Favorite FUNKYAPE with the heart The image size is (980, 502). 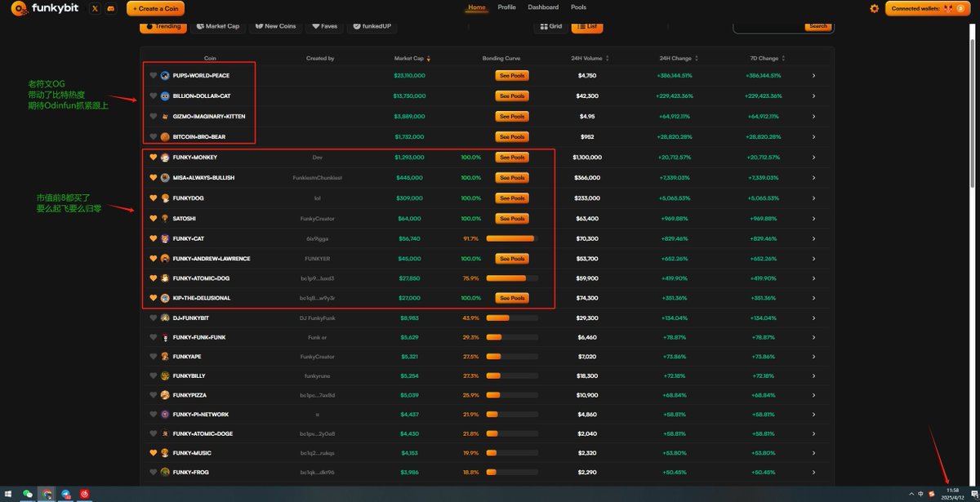[153, 356]
